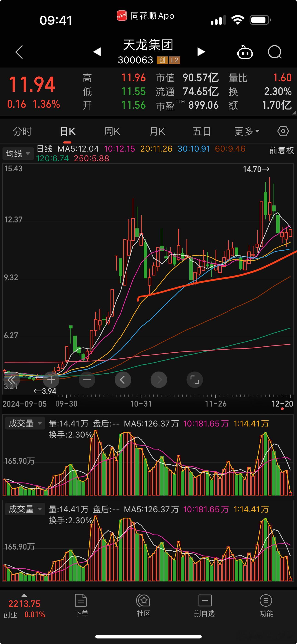
Task: Switch to 周K tab
Action: tap(112, 131)
